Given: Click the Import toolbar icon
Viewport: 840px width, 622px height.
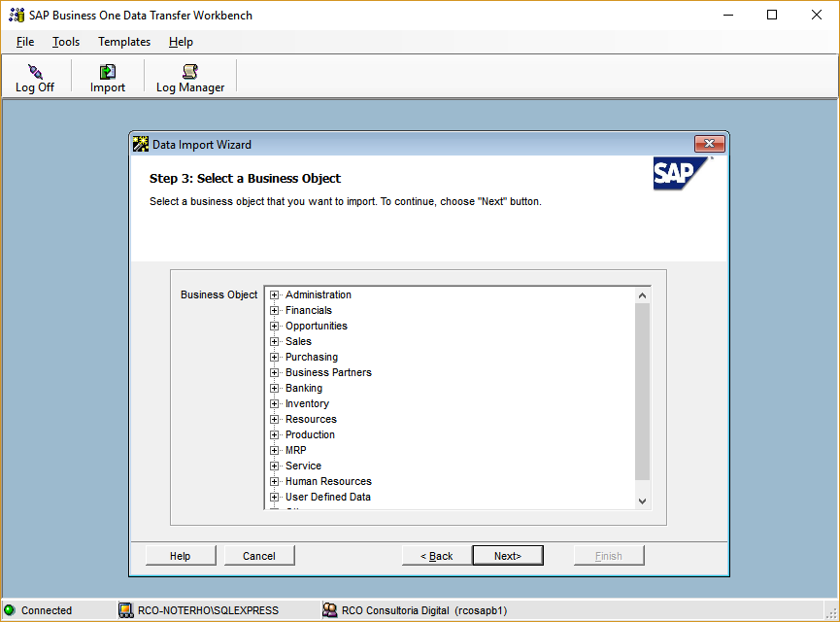Looking at the screenshot, I should [107, 71].
